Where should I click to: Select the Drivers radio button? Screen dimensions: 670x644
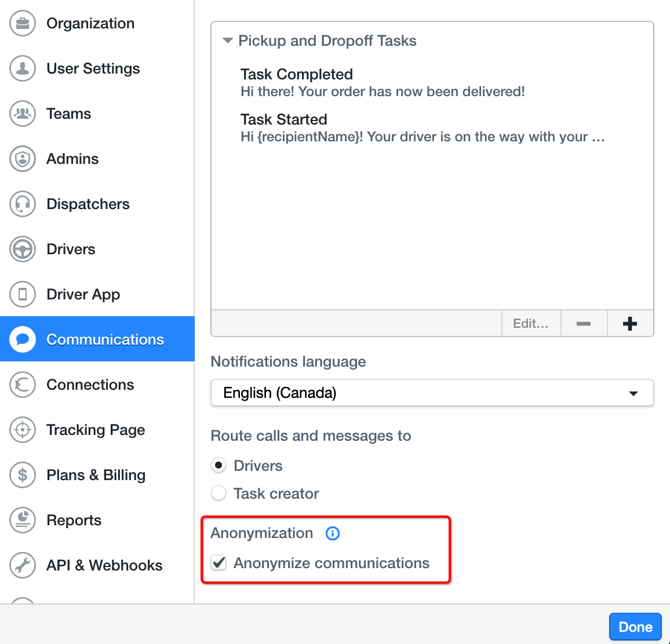(219, 466)
